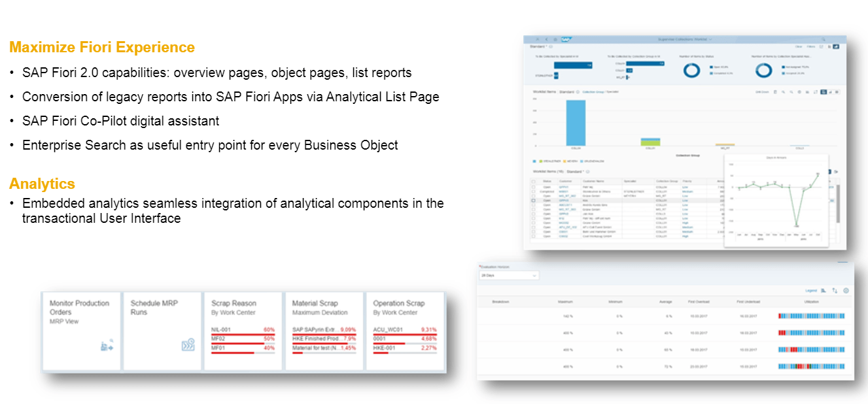Image resolution: width=868 pixels, height=411 pixels.
Task: Click the Legend link
Action: tap(810, 290)
